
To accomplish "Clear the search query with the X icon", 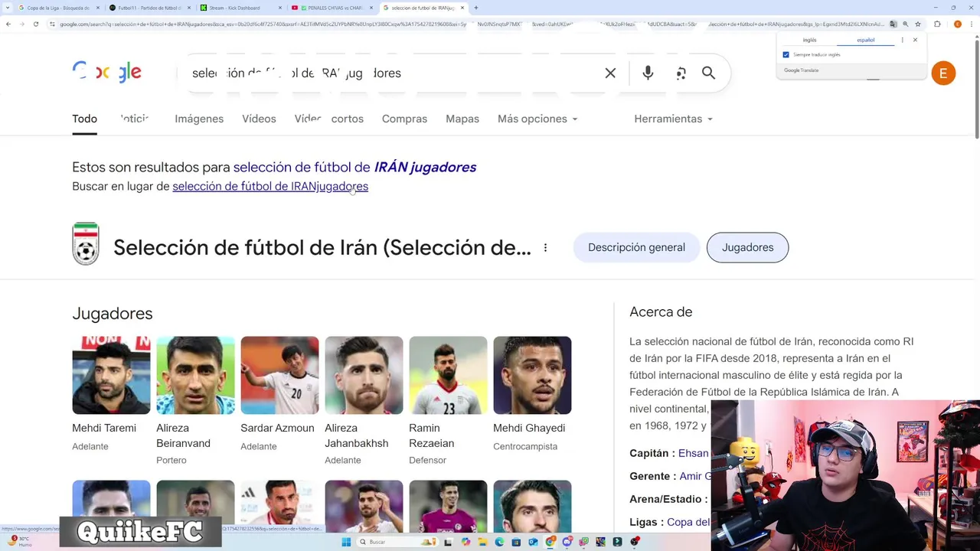I will pos(610,73).
